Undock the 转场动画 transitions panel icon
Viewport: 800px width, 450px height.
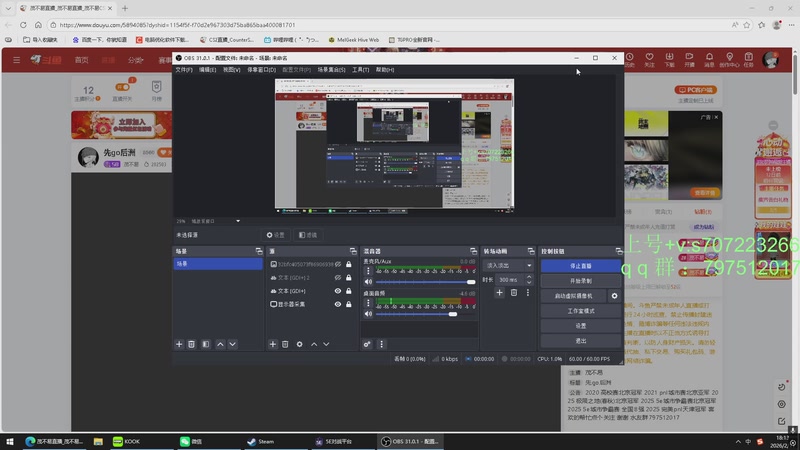pyautogui.click(x=531, y=251)
